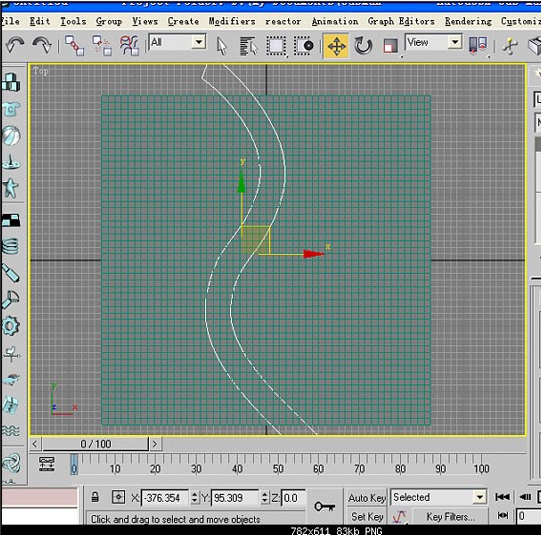Open the Modifiers menu

(232, 21)
